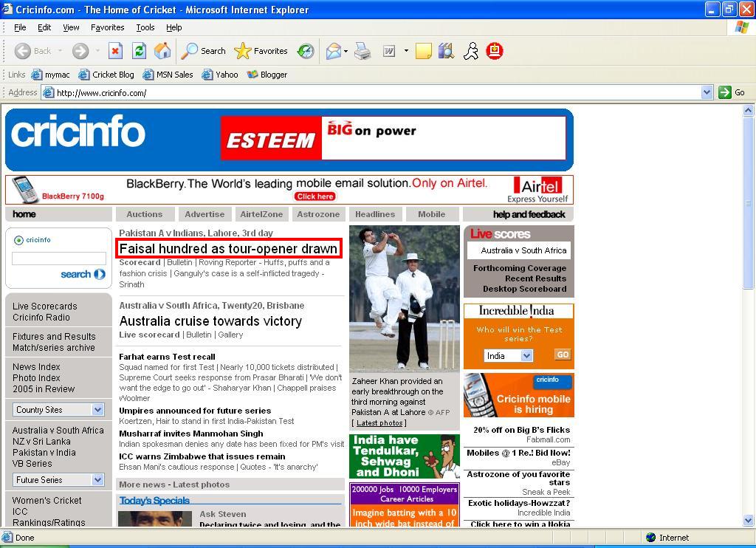Open the History clock icon
This screenshot has width=756, height=548.
[306, 51]
